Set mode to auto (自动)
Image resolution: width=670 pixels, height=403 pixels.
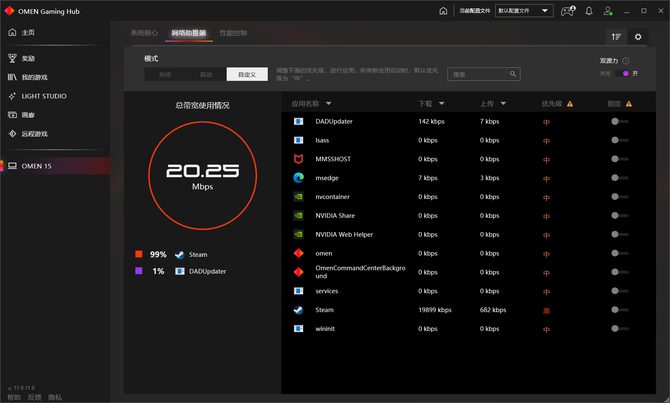tap(206, 74)
